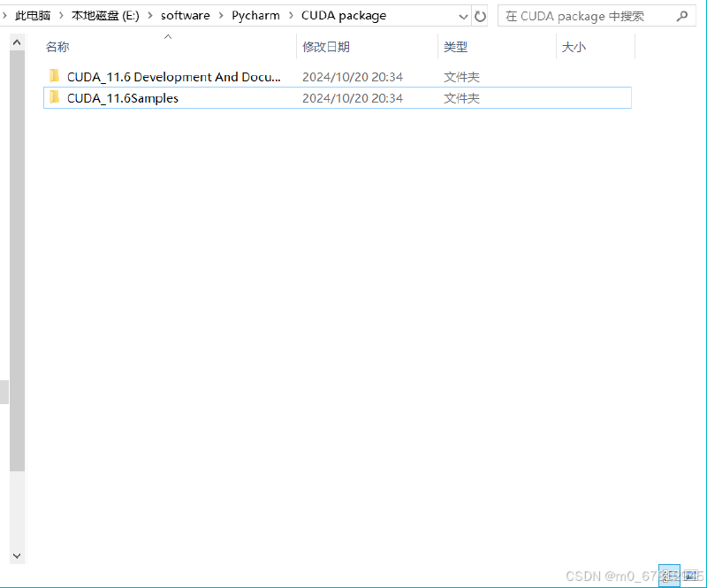Switch to details view layout button
This screenshot has width=707, height=588.
pos(669,576)
